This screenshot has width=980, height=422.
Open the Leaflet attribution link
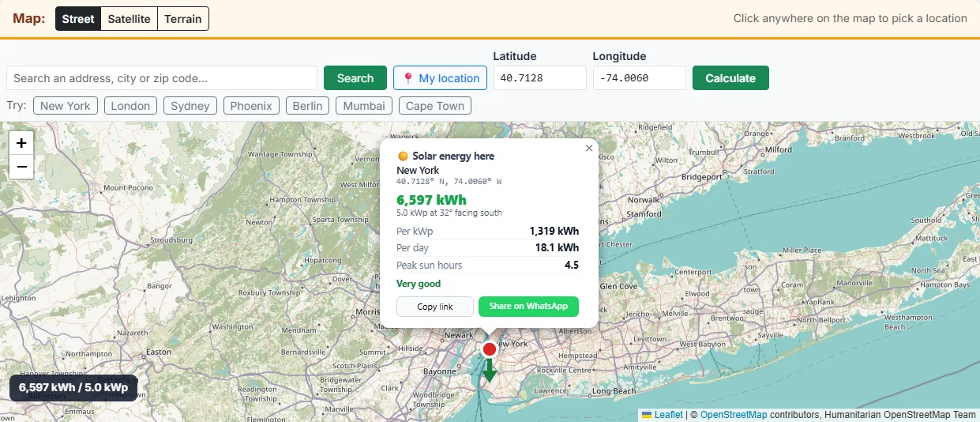tap(668, 415)
